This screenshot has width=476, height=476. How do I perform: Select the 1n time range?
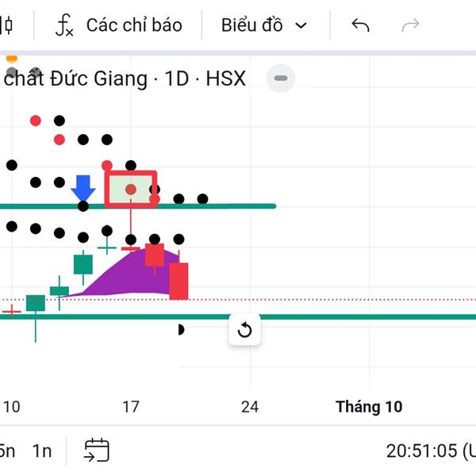click(42, 451)
